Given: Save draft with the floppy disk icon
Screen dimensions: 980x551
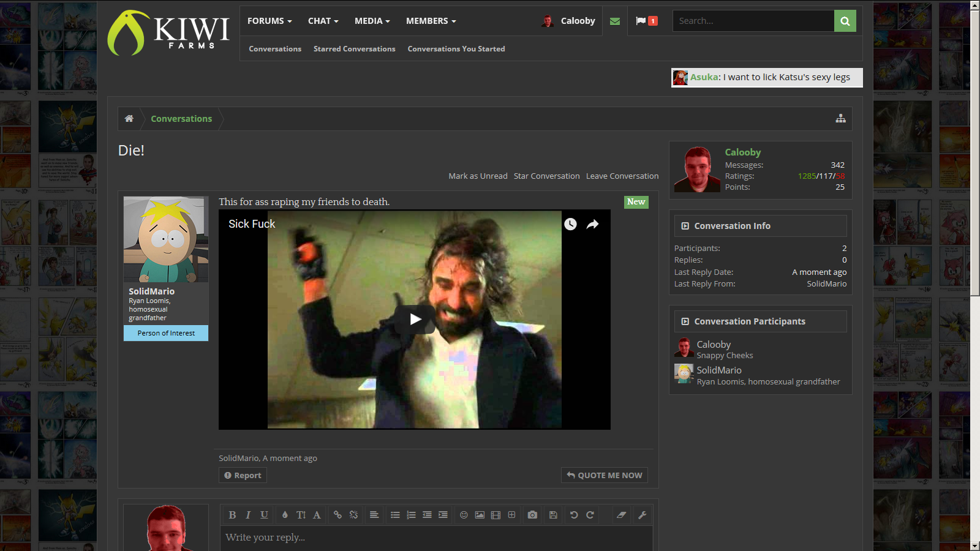Looking at the screenshot, I should coord(553,515).
